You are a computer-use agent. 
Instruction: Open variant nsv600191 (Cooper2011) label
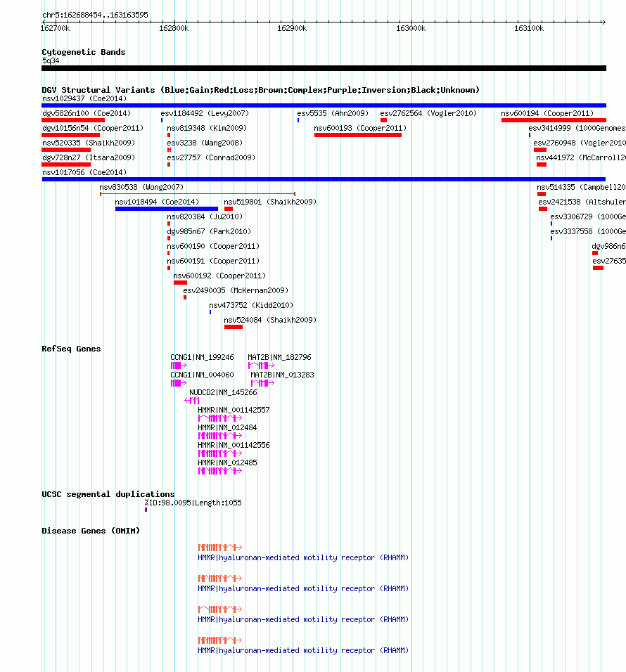coord(213,261)
